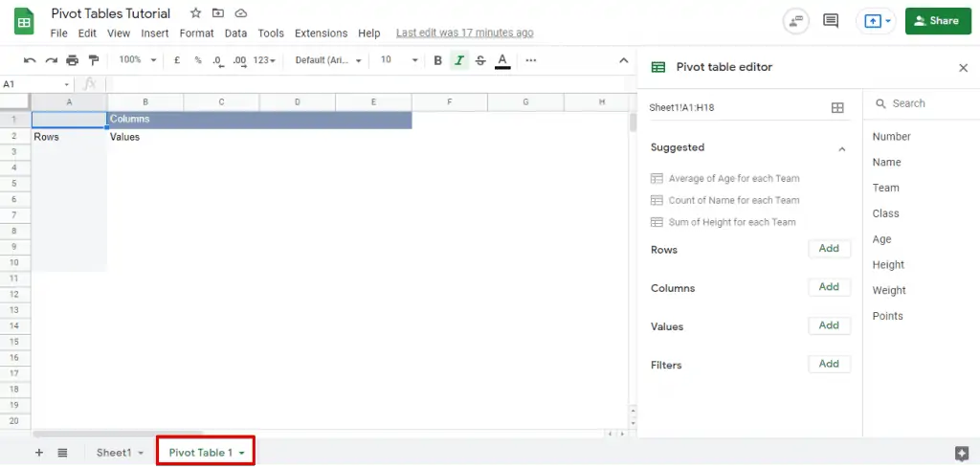
Task: Open the font family dropdown
Action: pos(328,60)
